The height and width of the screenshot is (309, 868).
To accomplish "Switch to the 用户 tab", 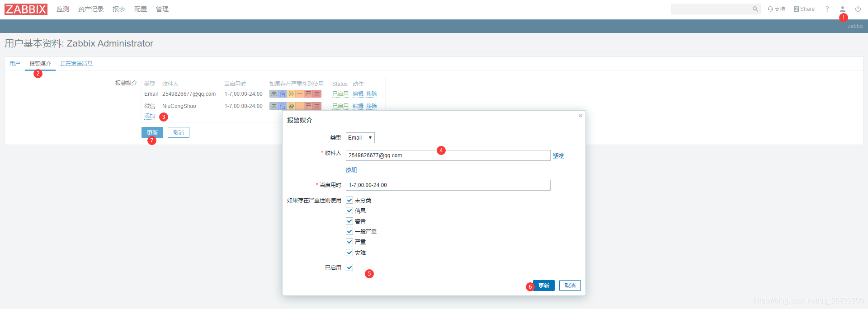I will click(x=15, y=64).
